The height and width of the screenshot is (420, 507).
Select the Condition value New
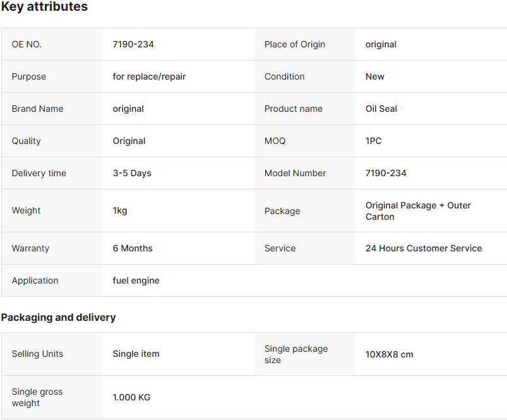(x=375, y=76)
